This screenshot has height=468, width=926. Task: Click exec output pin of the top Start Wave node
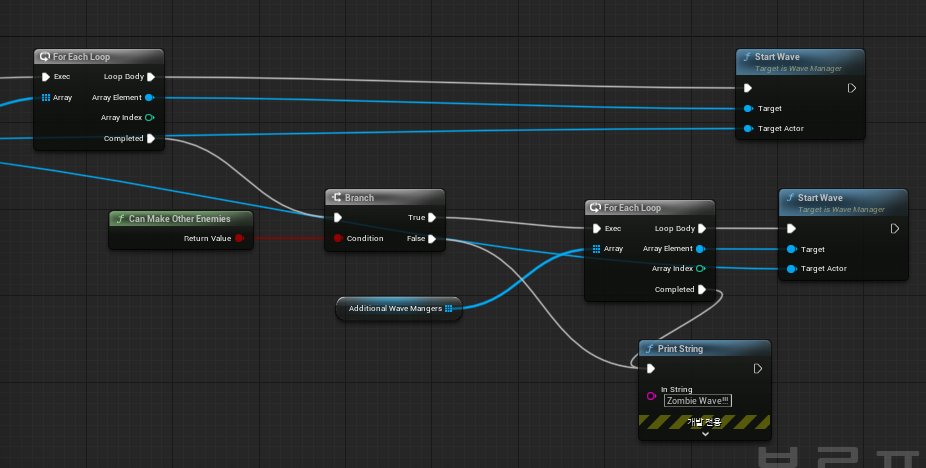pyautogui.click(x=852, y=88)
